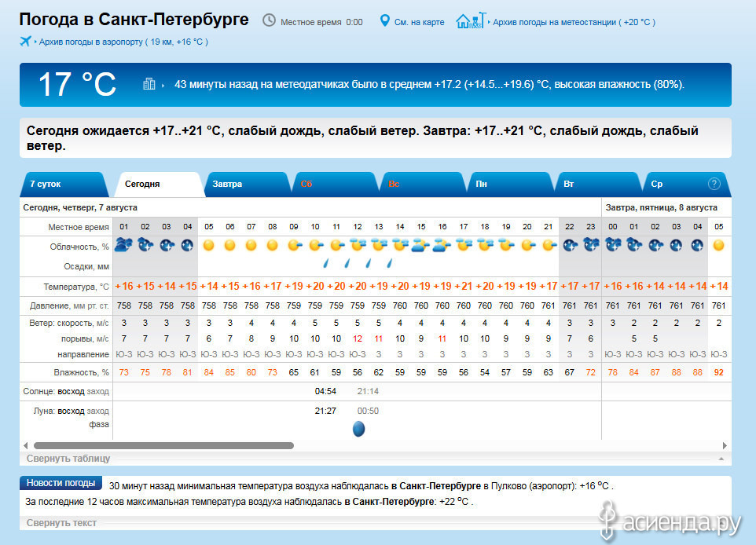Screen dimensions: 756x545
Task: Click the night icon at tomorrow's hour 00
Action: (x=613, y=245)
